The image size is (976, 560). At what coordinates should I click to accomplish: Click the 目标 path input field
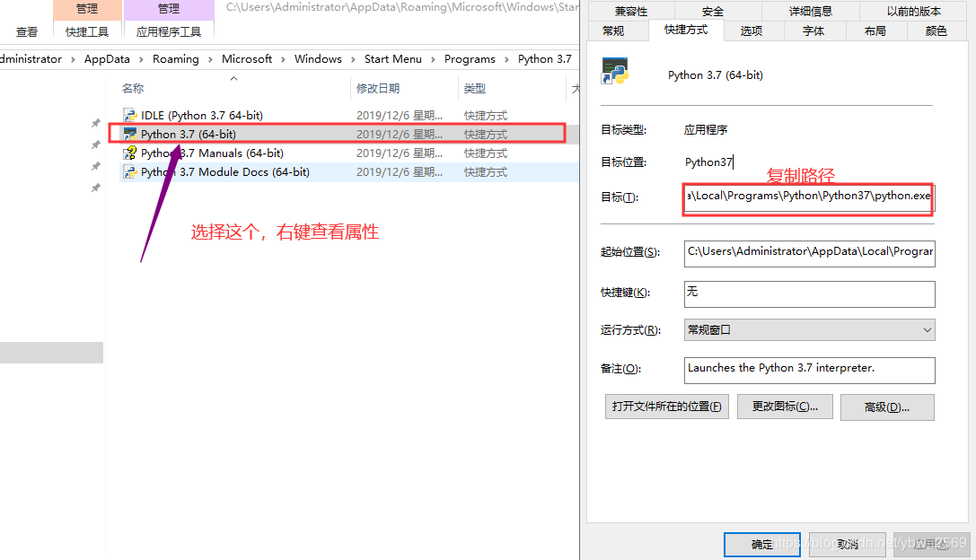tap(809, 197)
